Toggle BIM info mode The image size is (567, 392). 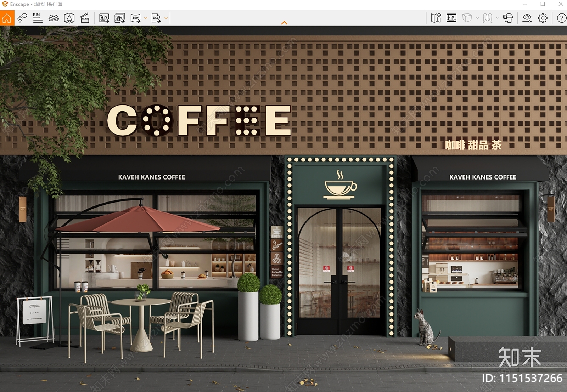(38, 18)
